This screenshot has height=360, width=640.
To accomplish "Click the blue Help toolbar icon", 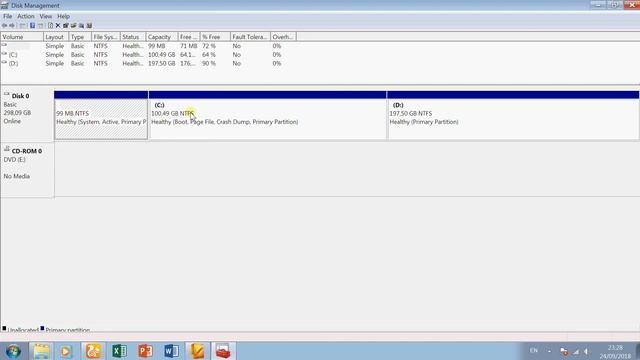I will (32, 26).
